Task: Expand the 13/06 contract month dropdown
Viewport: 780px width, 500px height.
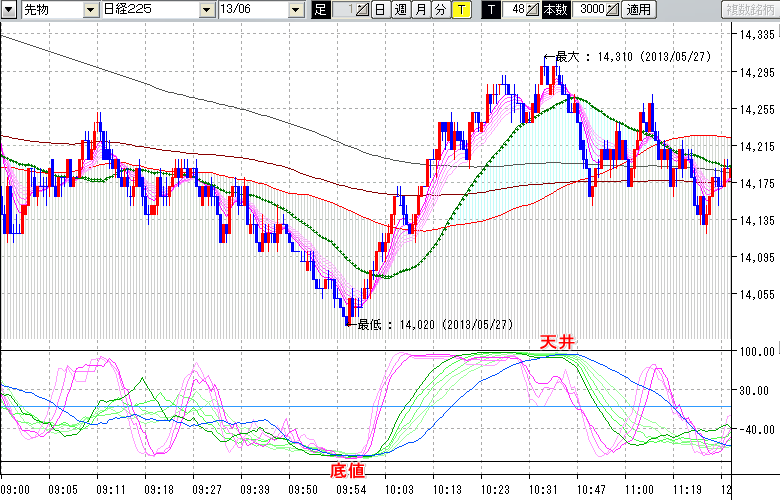Action: 295,10
